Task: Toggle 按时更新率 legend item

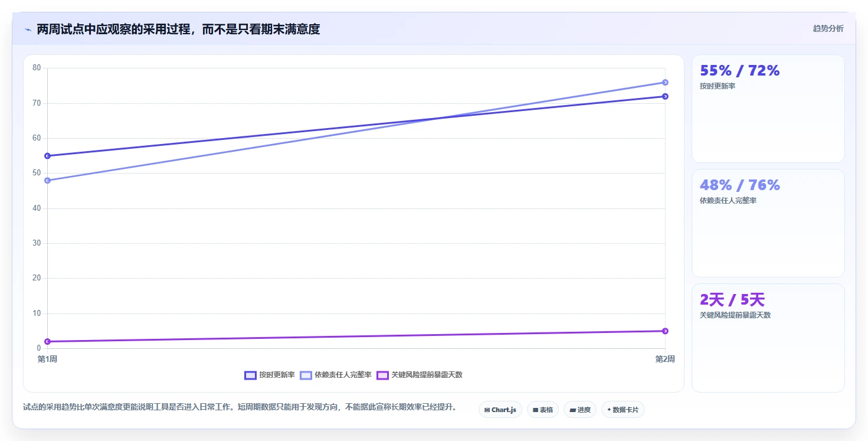Action: click(270, 375)
